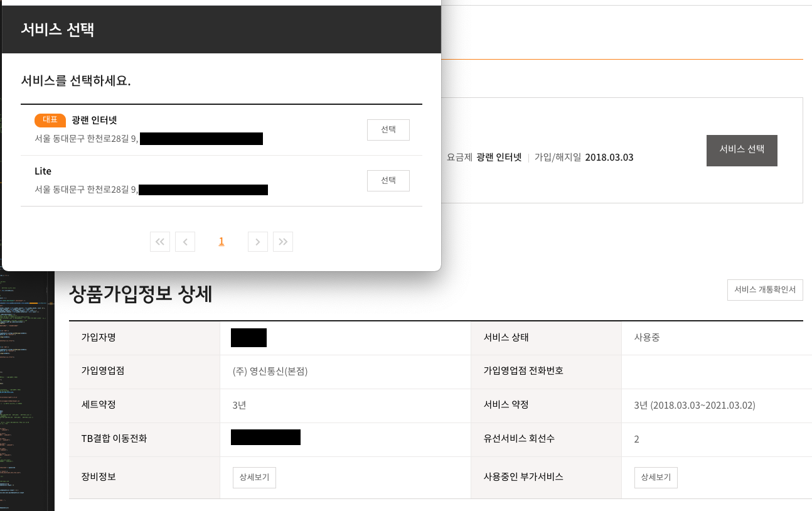
Task: Open 서비스 개통확인서
Action: pyautogui.click(x=765, y=290)
